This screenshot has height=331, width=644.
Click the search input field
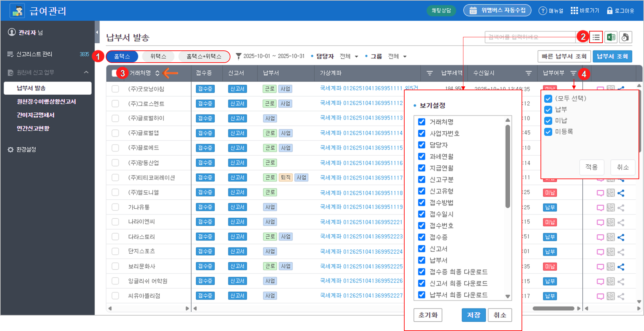(x=530, y=37)
